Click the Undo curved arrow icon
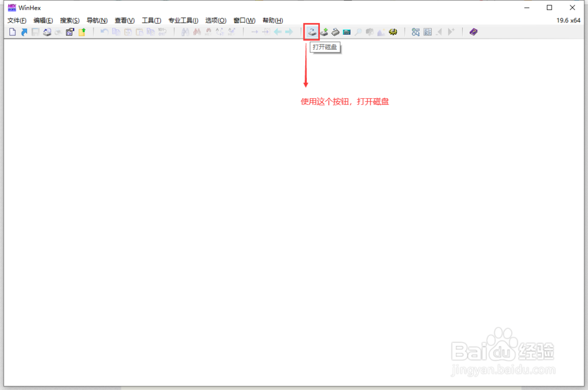Screen dimensions: 588x390 pos(104,32)
